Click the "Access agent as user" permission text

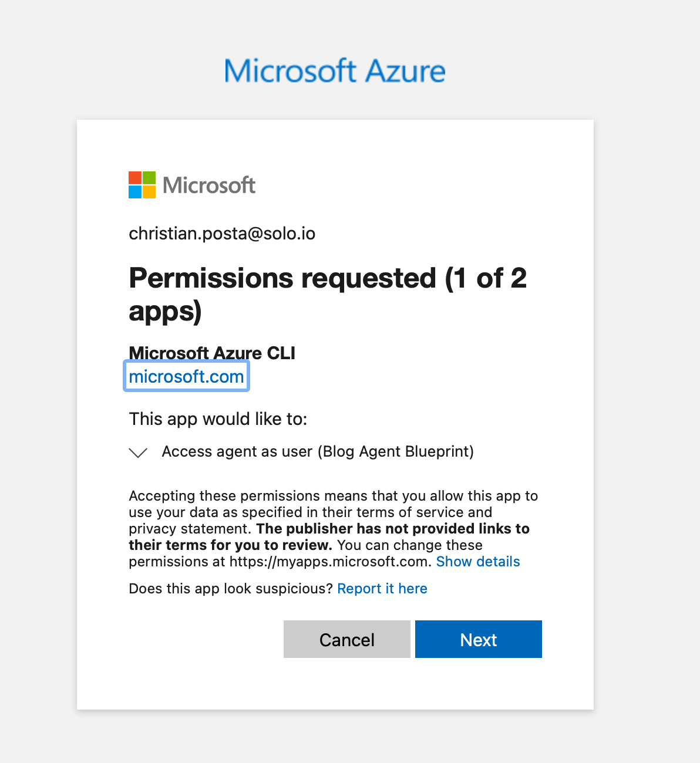coord(237,451)
